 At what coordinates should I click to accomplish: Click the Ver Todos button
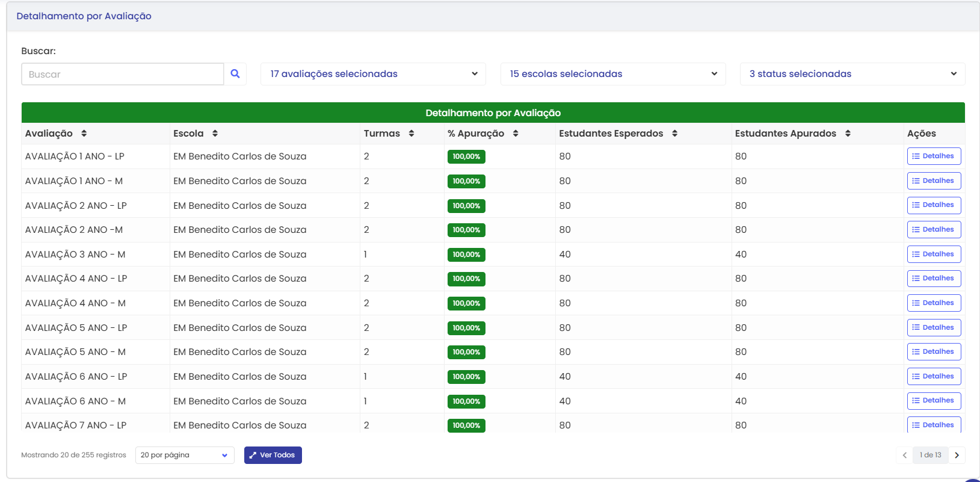tap(273, 456)
